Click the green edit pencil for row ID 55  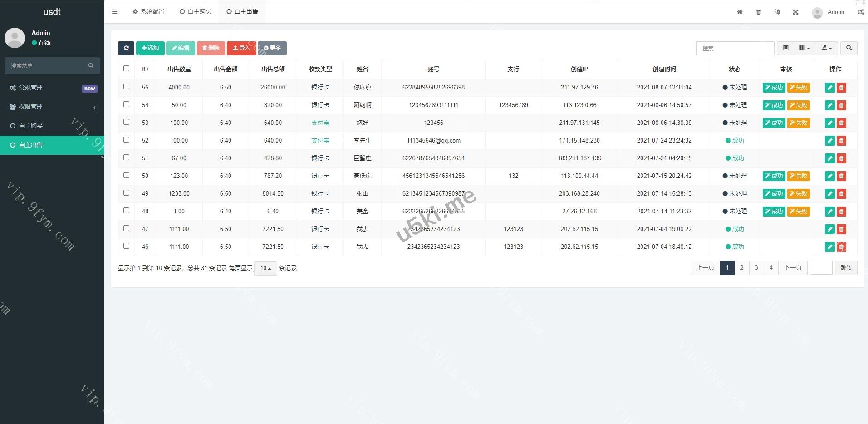coord(829,88)
